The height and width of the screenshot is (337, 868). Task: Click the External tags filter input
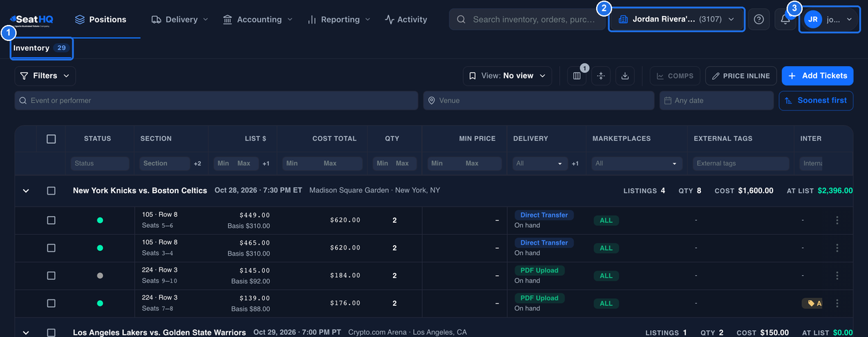[741, 163]
